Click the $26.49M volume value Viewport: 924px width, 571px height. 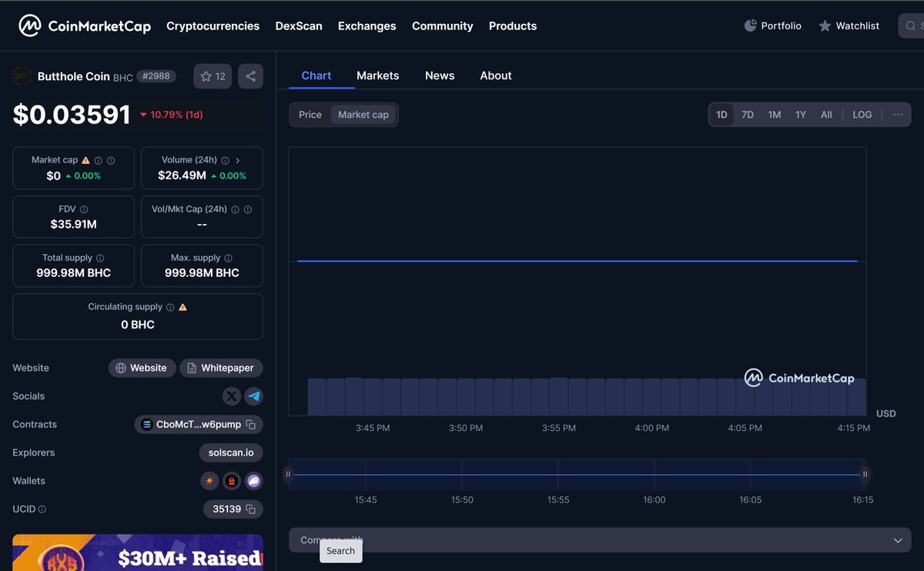tap(182, 175)
